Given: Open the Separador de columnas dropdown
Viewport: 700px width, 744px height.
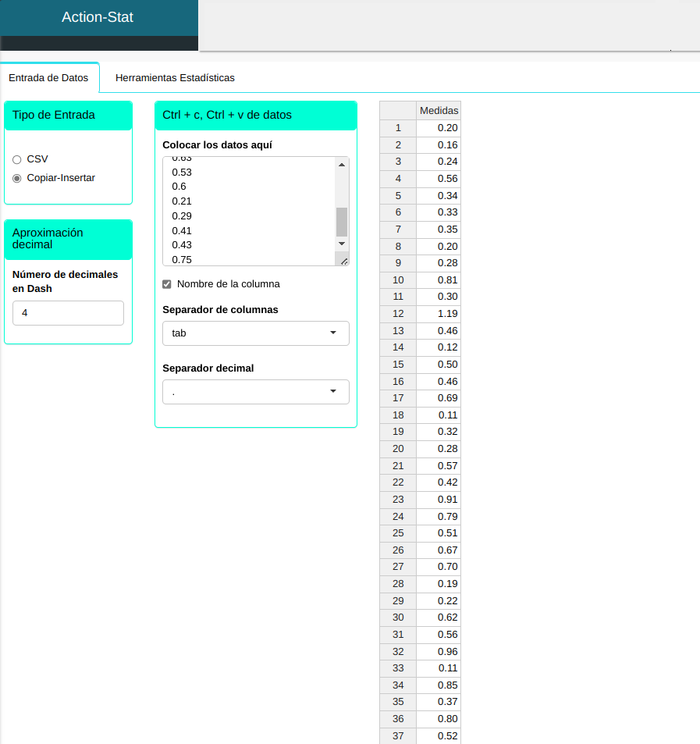Looking at the screenshot, I should coord(255,333).
